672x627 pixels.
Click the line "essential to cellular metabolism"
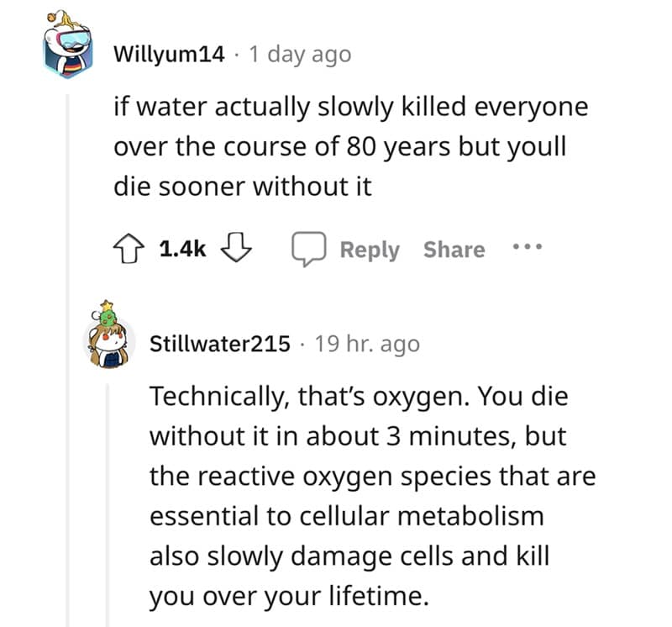point(347,516)
